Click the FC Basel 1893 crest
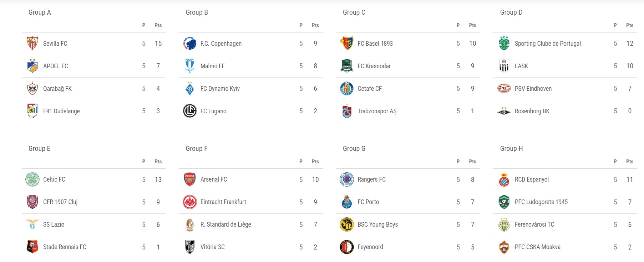 347,43
